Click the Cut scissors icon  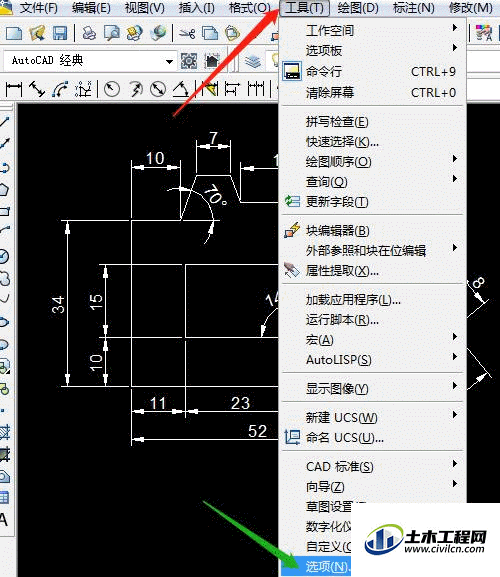coord(187,33)
